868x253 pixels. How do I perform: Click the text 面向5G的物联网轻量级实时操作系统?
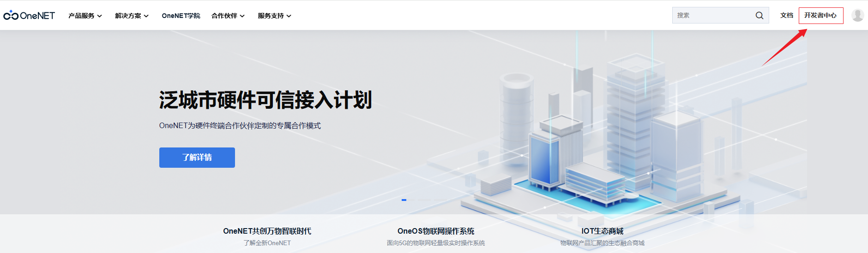[x=436, y=243]
